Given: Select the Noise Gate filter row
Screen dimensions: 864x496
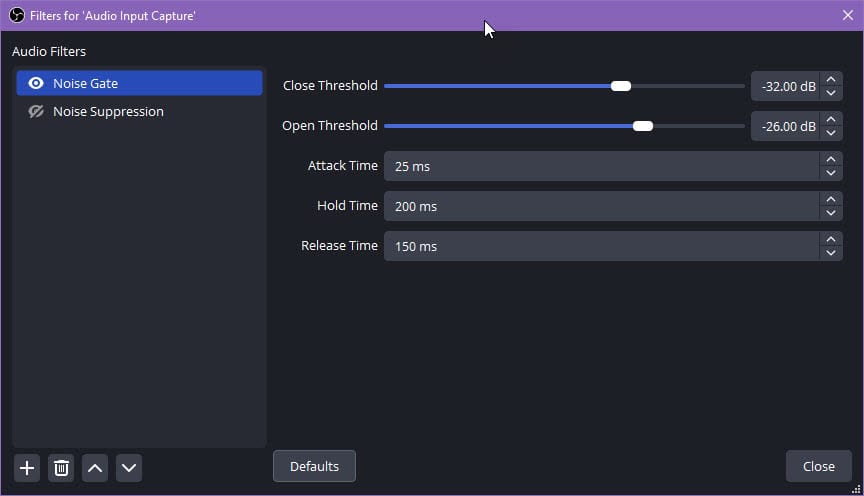Looking at the screenshot, I should [139, 83].
